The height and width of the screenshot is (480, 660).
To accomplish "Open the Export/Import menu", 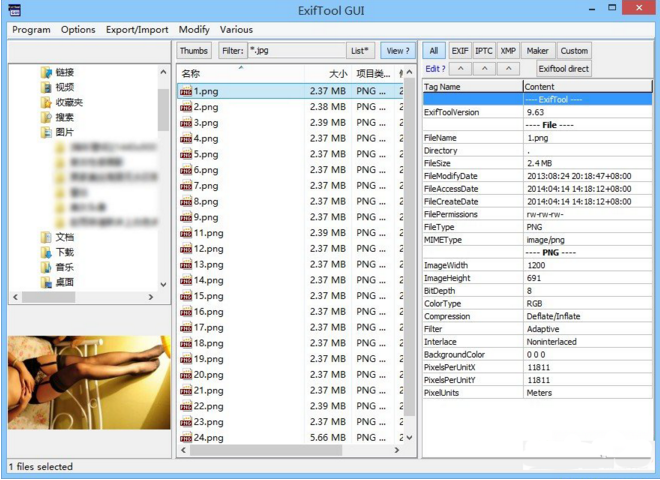I will coord(137,30).
